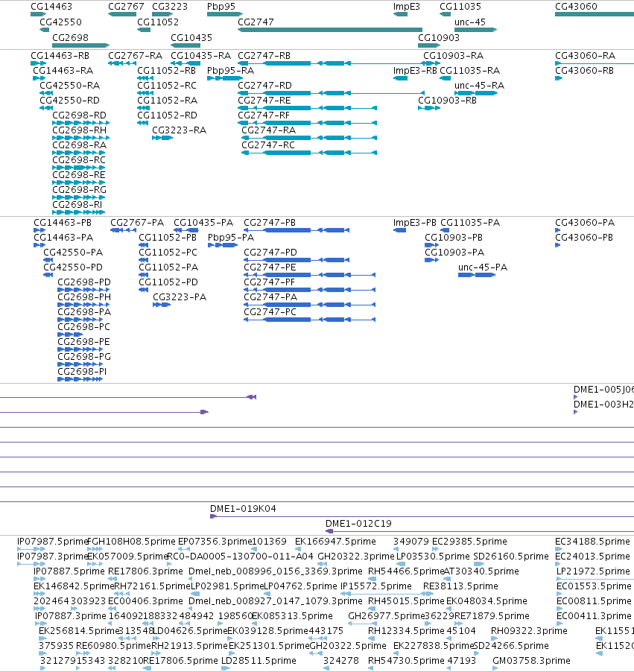Select the "Pbp95" gene label

coord(221,7)
